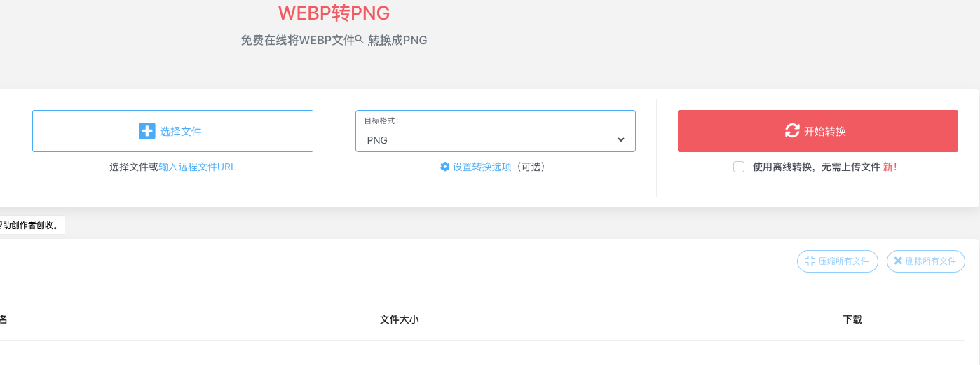The width and height of the screenshot is (980, 365).
Task: Click the 选择文件 button label
Action: [x=181, y=131]
